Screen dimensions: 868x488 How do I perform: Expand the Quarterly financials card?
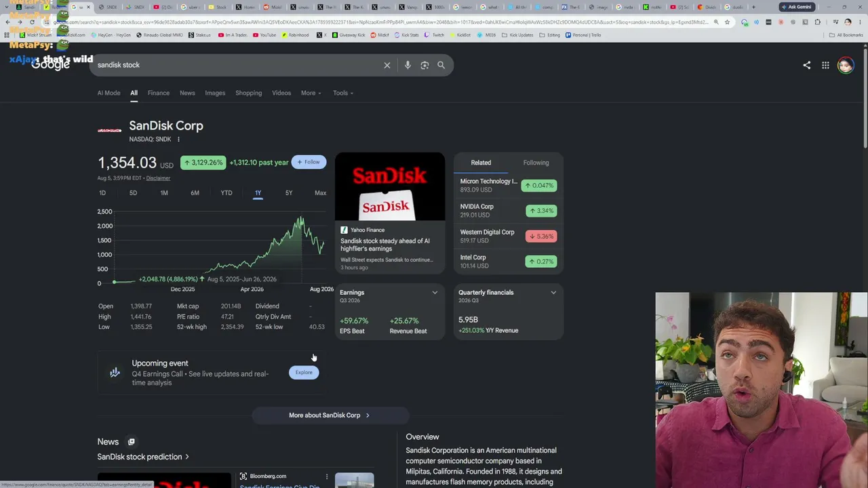click(553, 293)
